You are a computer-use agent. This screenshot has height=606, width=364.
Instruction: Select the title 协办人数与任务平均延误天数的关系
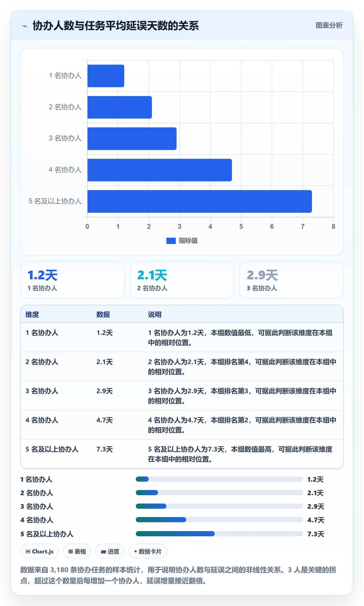point(116,26)
